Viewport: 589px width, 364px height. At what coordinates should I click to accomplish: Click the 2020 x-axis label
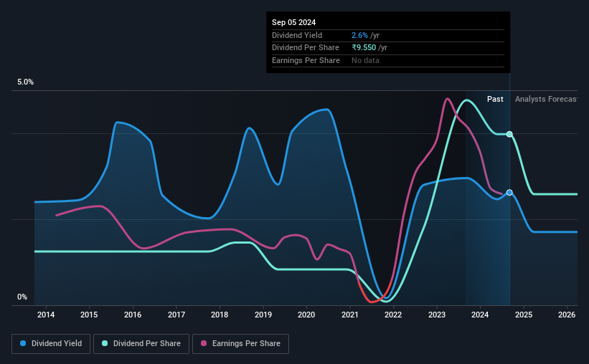(306, 315)
